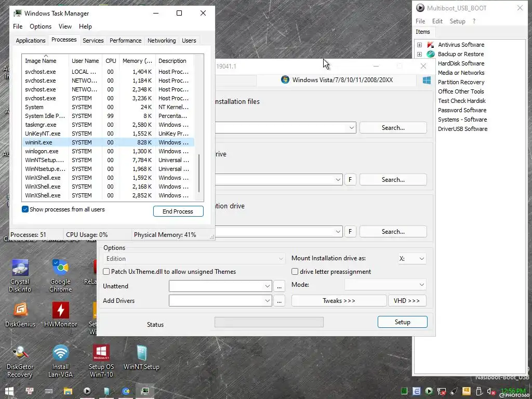Click disconnected network tray icon
Viewport: 532px width, 399px height.
(x=442, y=392)
